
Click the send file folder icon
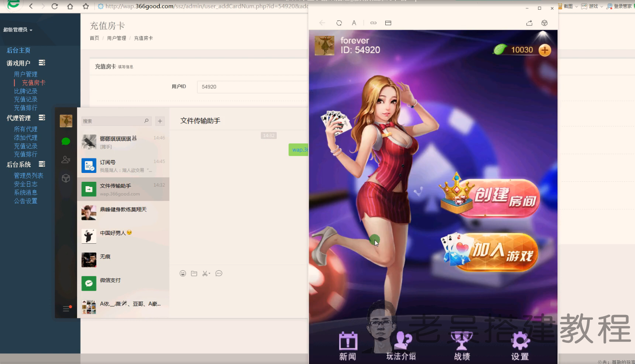click(194, 273)
